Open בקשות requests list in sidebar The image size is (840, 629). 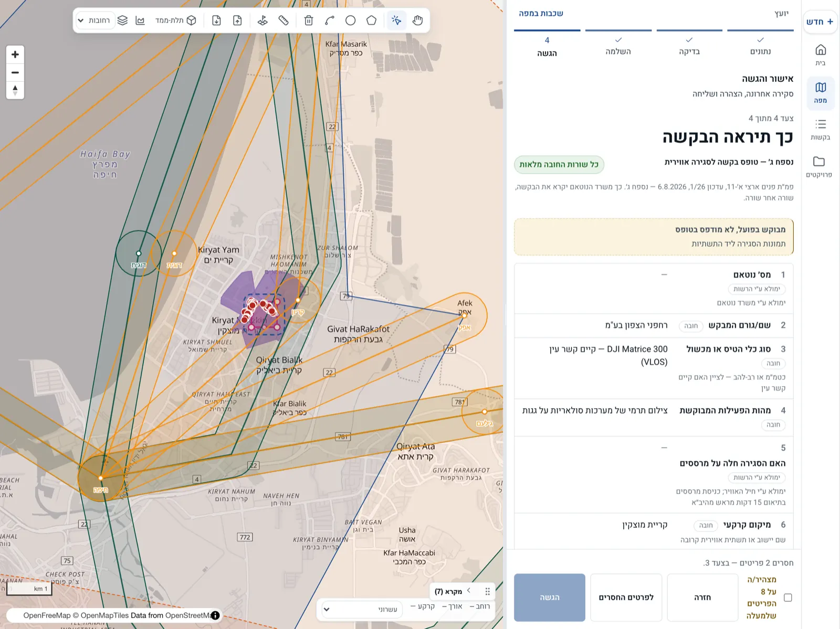pos(821,130)
